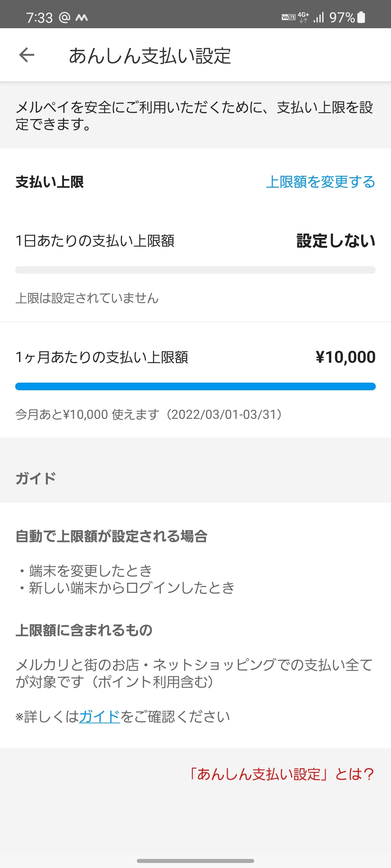The height and width of the screenshot is (868, 391).
Task: Tap the daily limit gray progress bar
Action: 195,270
